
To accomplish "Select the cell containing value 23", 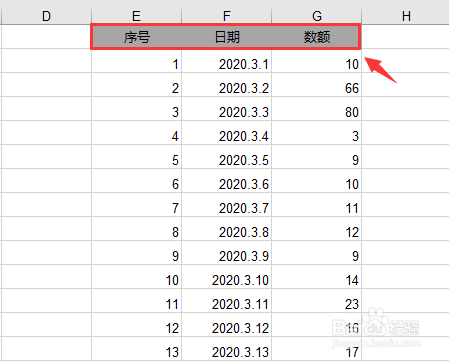I will pos(317,301).
